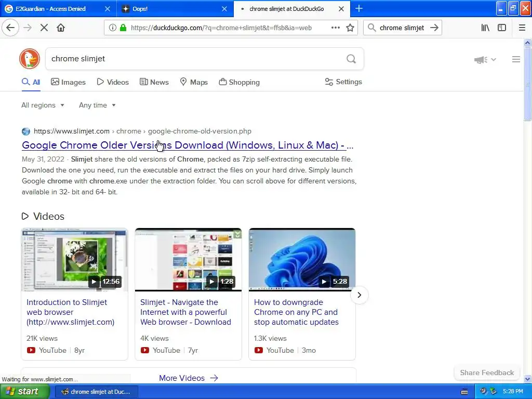Play the 5:28 Chrome downgrade video thumbnail
The width and height of the screenshot is (532, 399).
[x=302, y=260]
